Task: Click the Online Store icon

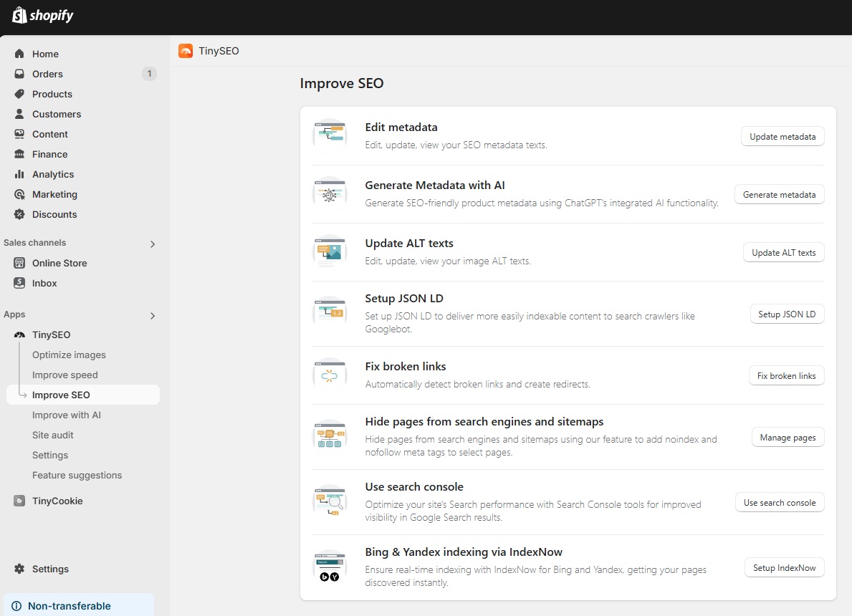Action: [19, 263]
